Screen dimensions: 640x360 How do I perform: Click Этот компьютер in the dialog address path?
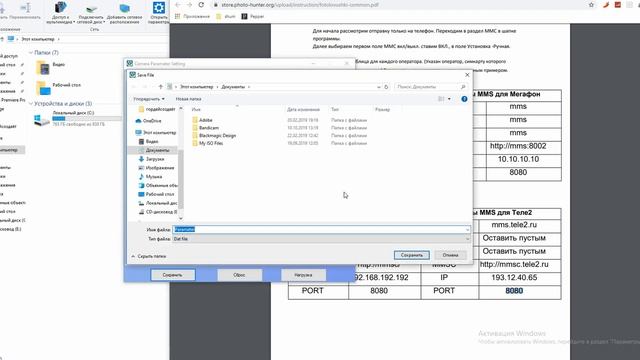coord(197,87)
